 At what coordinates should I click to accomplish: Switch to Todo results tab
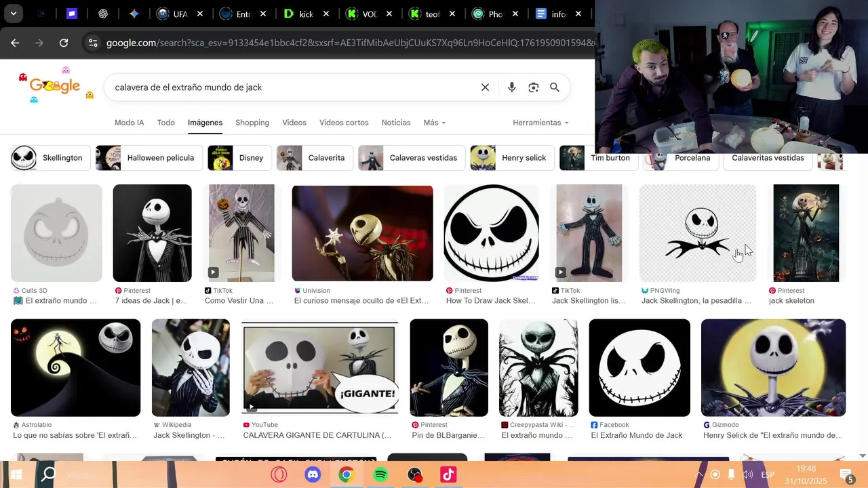pyautogui.click(x=166, y=123)
